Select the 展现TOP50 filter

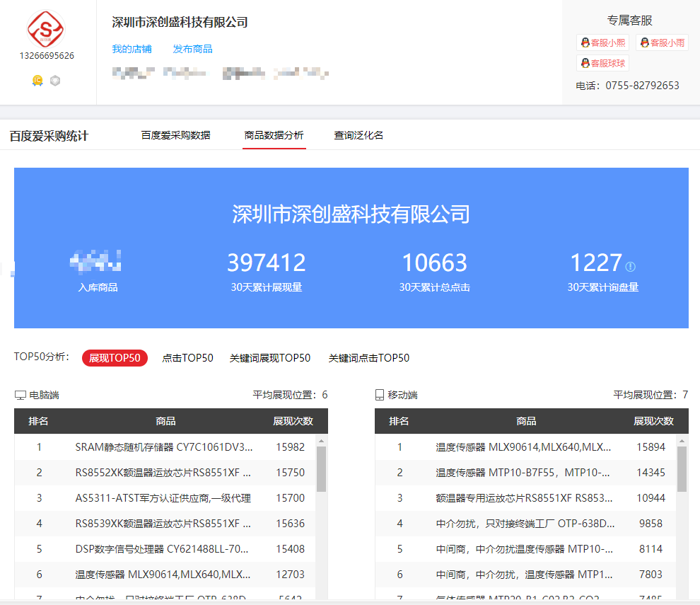pyautogui.click(x=115, y=358)
